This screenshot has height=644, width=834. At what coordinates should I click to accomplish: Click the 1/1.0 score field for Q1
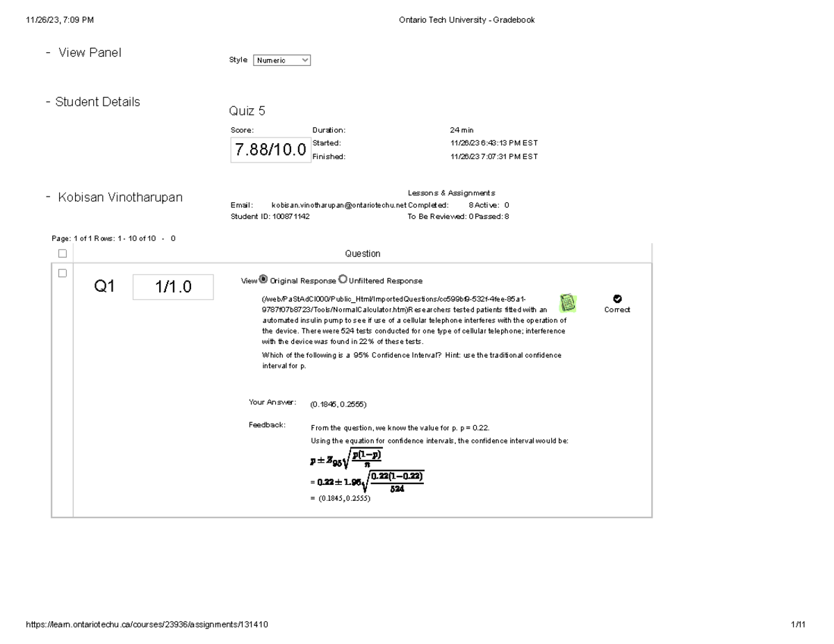click(172, 286)
